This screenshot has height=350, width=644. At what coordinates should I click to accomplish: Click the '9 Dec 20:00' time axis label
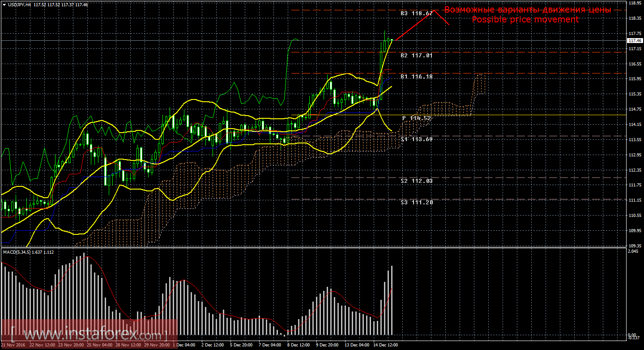click(327, 346)
